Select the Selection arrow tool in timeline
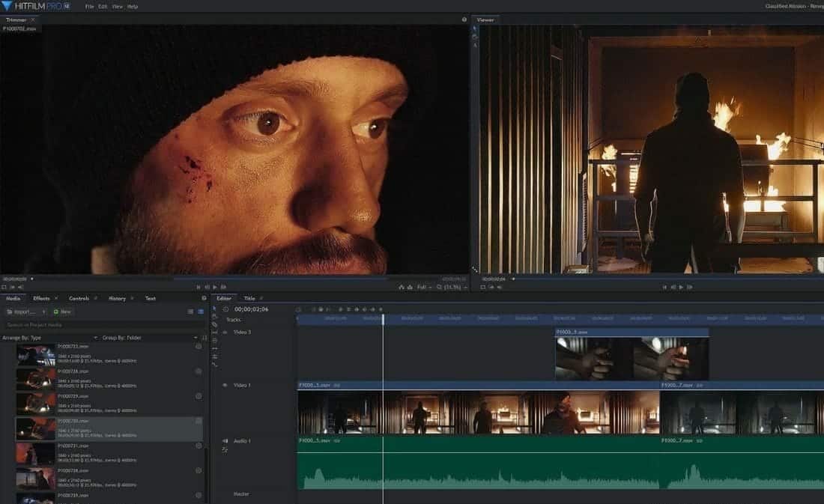The image size is (824, 504). [x=214, y=309]
